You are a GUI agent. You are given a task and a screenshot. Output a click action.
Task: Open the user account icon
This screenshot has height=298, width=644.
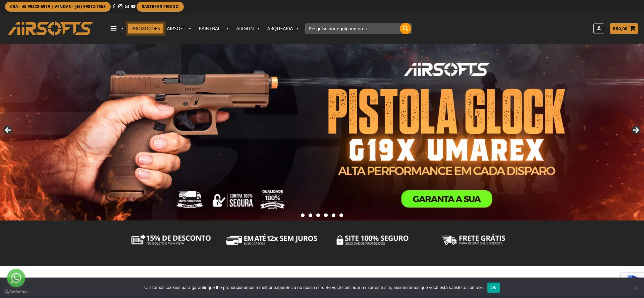click(x=598, y=29)
